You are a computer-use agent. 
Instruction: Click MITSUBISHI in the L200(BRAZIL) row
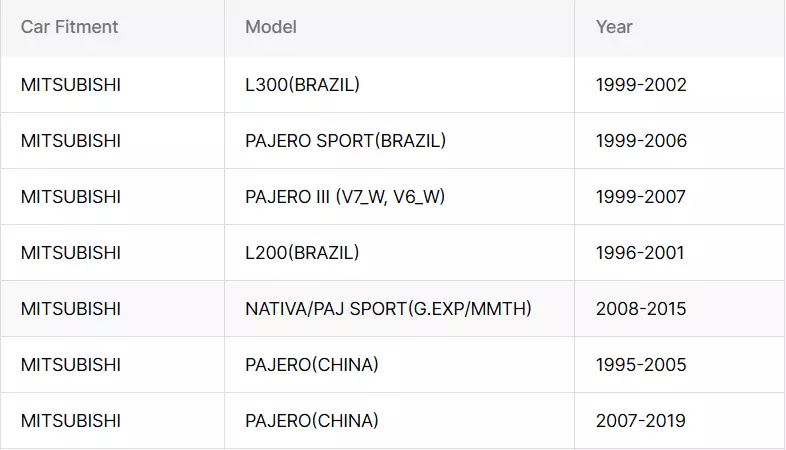71,253
